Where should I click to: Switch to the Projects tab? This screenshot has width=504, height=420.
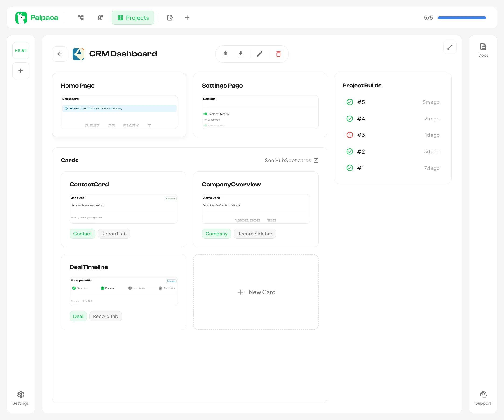[133, 17]
